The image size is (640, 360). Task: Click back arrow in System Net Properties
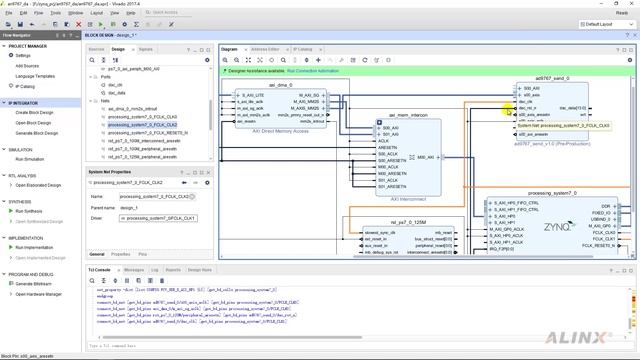click(184, 183)
